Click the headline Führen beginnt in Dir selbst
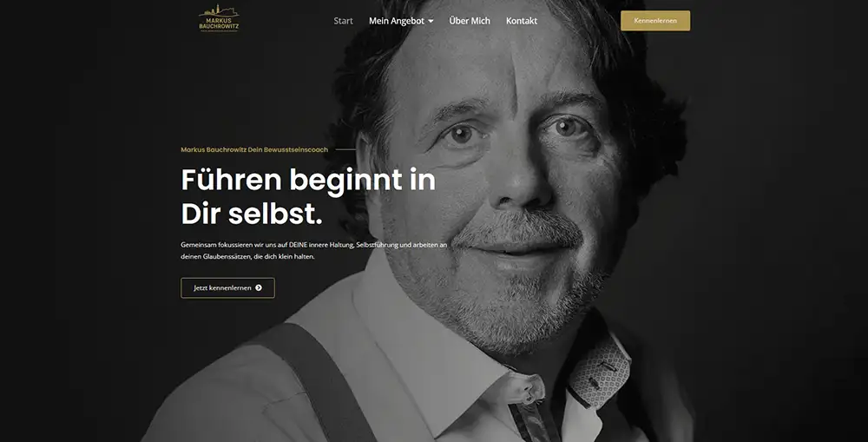This screenshot has height=442, width=868. tap(308, 196)
